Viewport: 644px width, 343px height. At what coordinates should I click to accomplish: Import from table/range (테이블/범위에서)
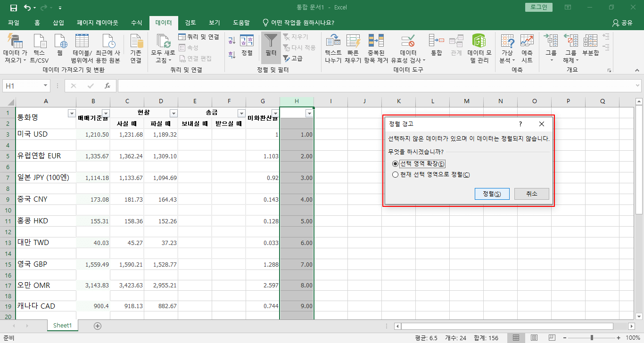coord(82,49)
